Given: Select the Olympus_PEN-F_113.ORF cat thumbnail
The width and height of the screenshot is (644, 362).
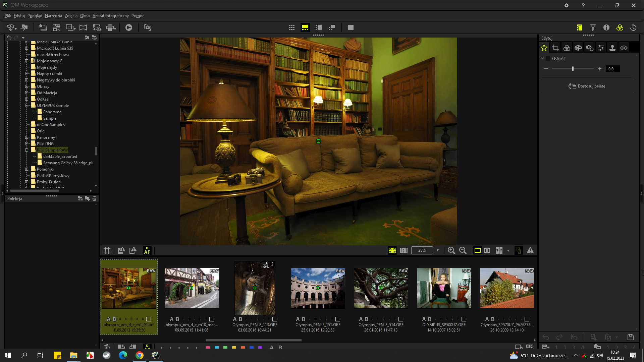Looking at the screenshot, I should [x=255, y=288].
